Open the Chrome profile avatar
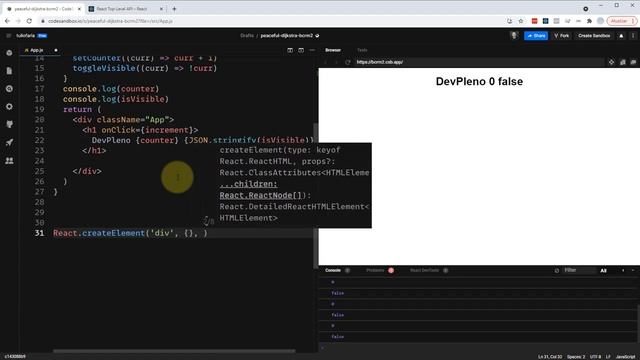 [x=600, y=21]
